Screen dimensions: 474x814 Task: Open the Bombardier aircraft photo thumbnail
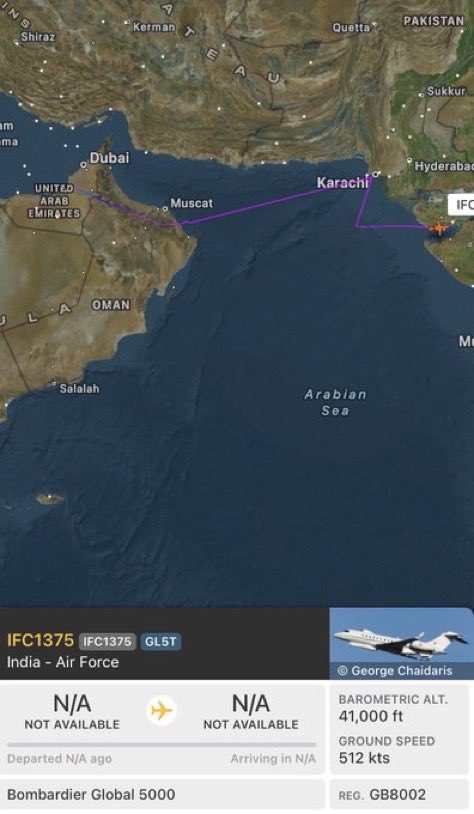pyautogui.click(x=401, y=644)
